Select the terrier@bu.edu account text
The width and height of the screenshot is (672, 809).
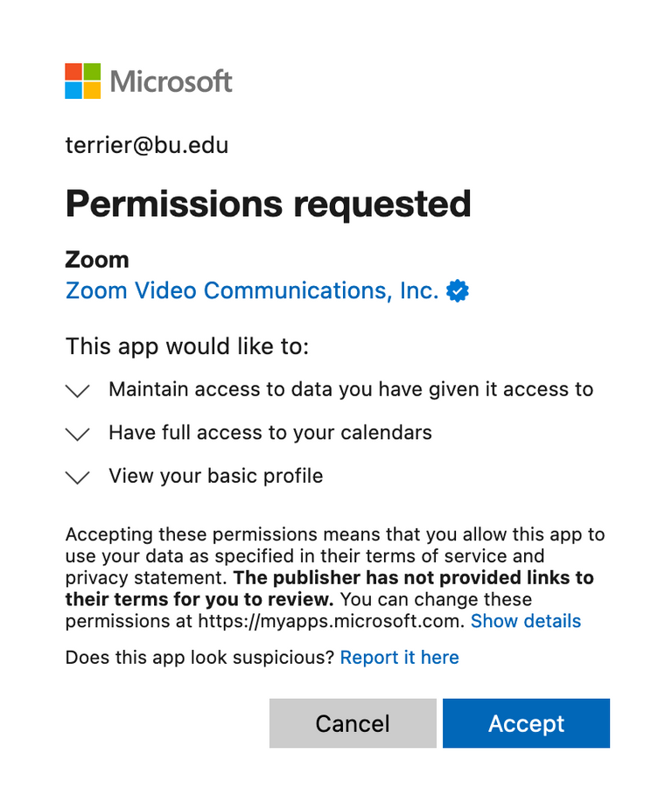click(147, 145)
